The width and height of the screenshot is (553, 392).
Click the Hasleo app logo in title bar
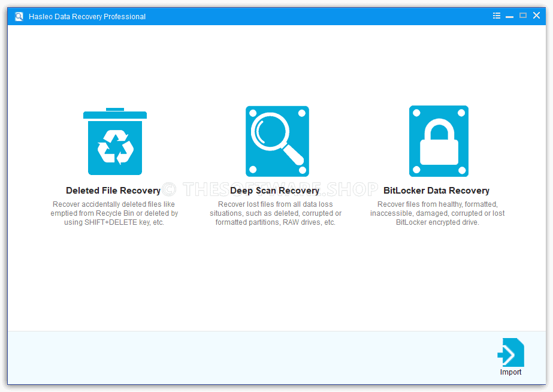click(19, 16)
